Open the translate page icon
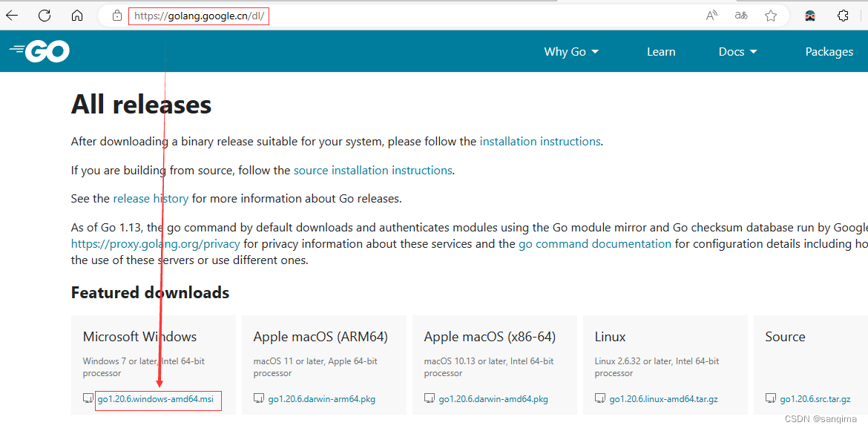 click(741, 16)
